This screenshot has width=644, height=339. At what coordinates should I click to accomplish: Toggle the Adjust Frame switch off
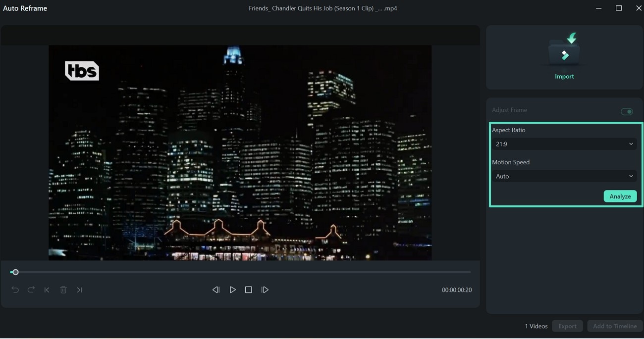(627, 111)
